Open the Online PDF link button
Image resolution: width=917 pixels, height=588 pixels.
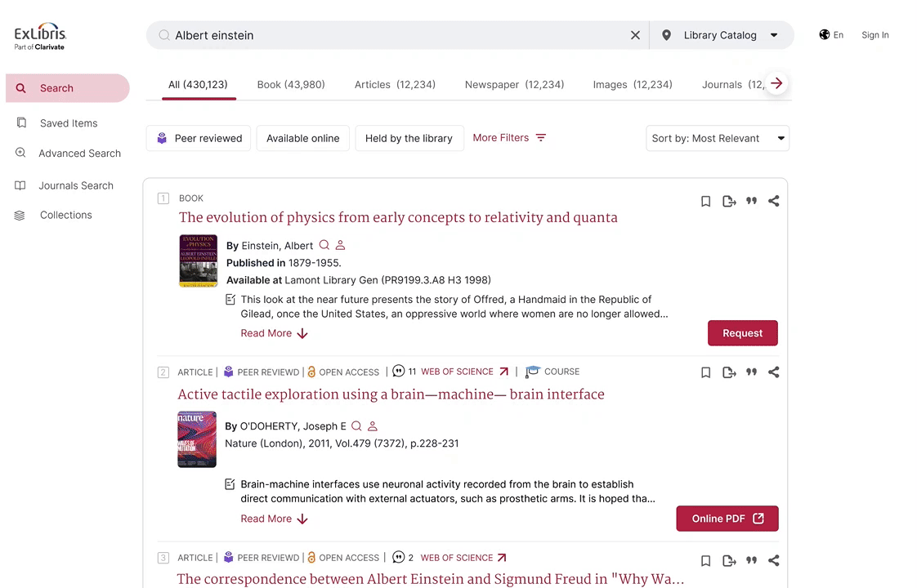pyautogui.click(x=727, y=519)
